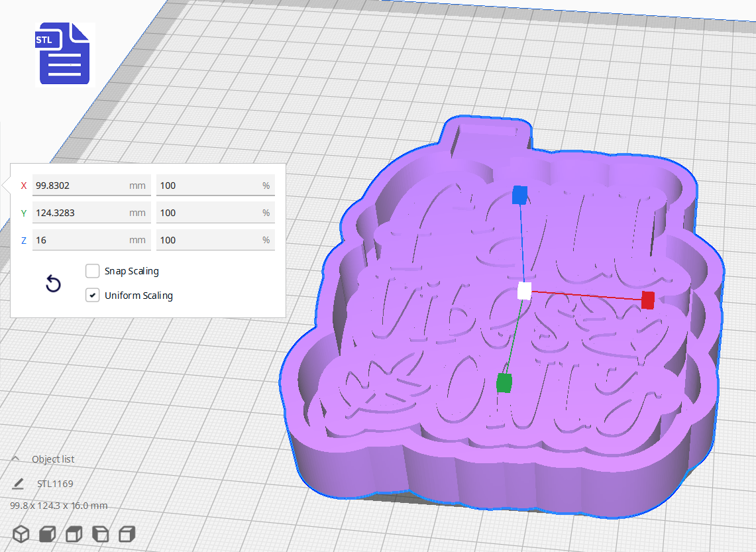
Task: Switch to the front view cube icon
Action: click(47, 533)
